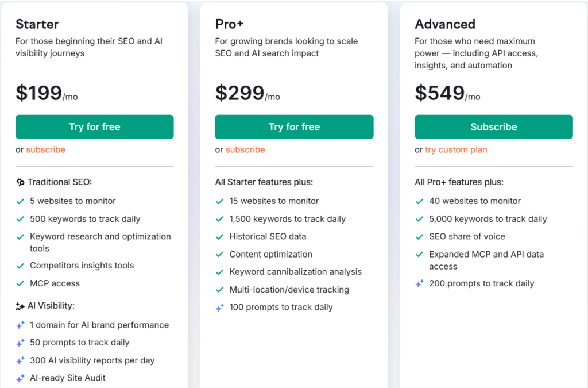588x388 pixels.
Task: Click sparkle icon beside 200 prompts to track daily
Action: [420, 283]
